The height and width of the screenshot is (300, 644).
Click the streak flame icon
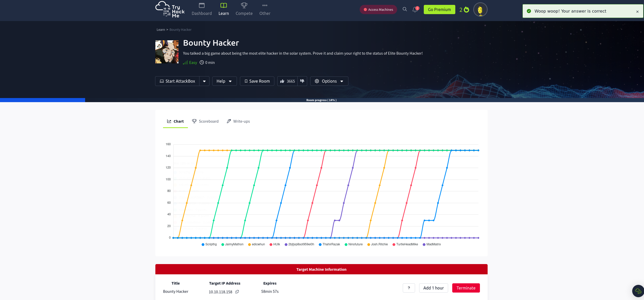click(467, 10)
